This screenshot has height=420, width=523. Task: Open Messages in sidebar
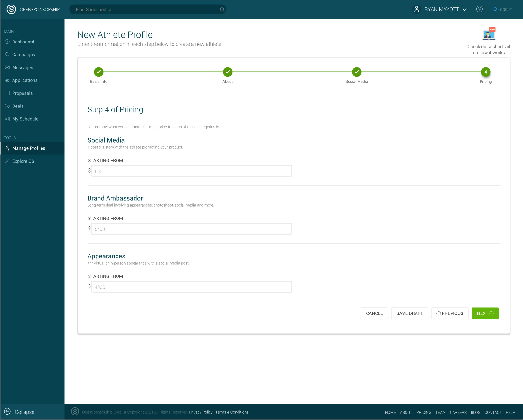[x=32, y=68]
